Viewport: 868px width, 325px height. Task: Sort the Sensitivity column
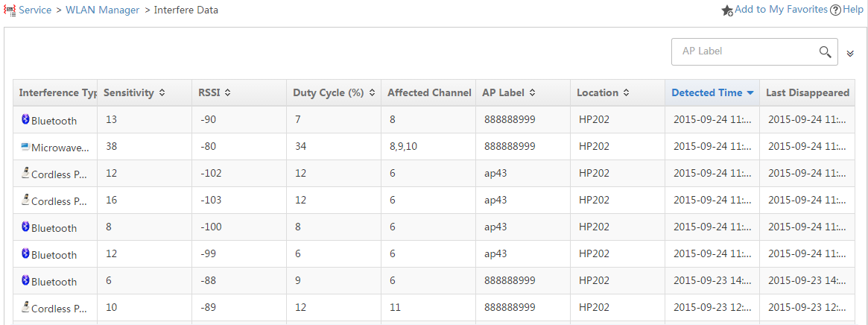click(x=162, y=93)
